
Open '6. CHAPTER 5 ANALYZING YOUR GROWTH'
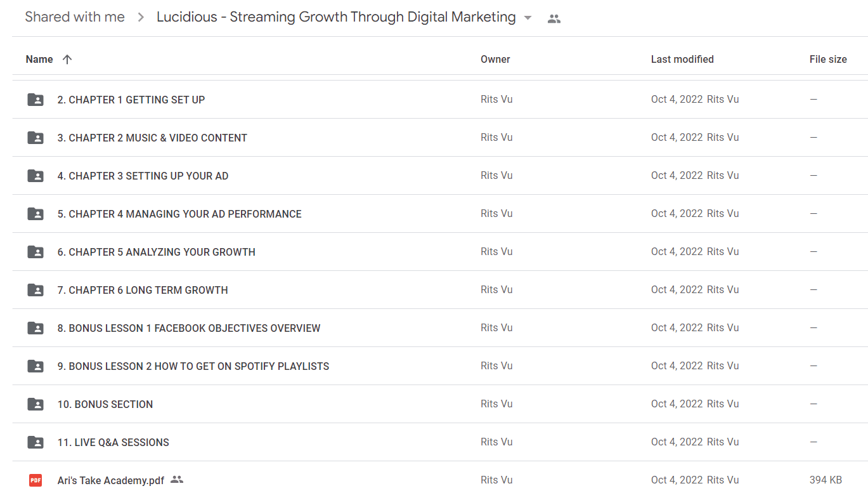[x=157, y=252]
